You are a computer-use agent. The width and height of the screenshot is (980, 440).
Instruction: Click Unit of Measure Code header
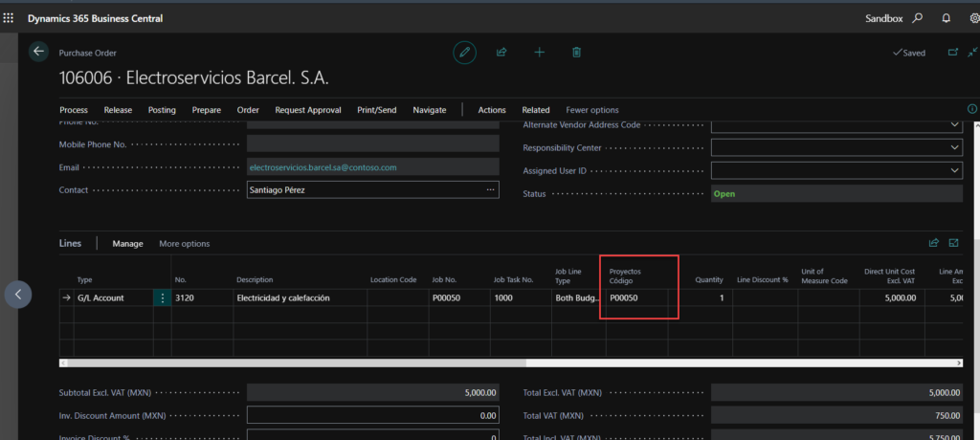826,275
